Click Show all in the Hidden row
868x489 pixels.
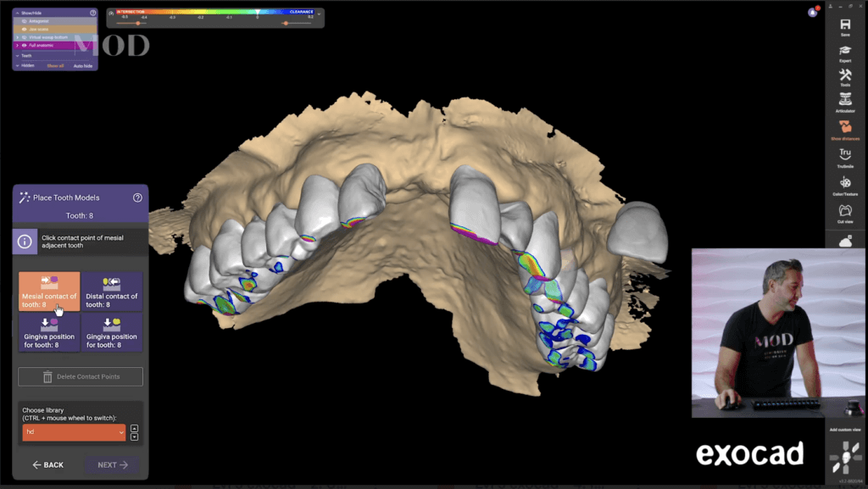(x=55, y=65)
